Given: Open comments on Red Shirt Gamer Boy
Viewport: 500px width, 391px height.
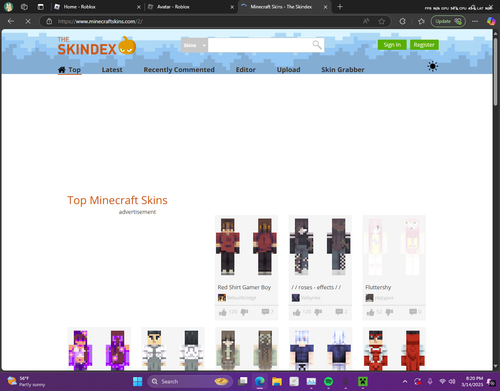Looking at the screenshot, I should (x=265, y=312).
